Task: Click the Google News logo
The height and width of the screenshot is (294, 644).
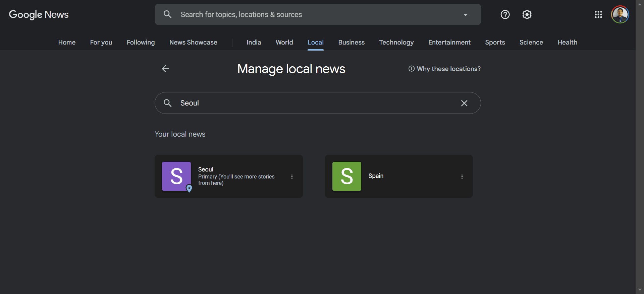Action: pos(39,14)
